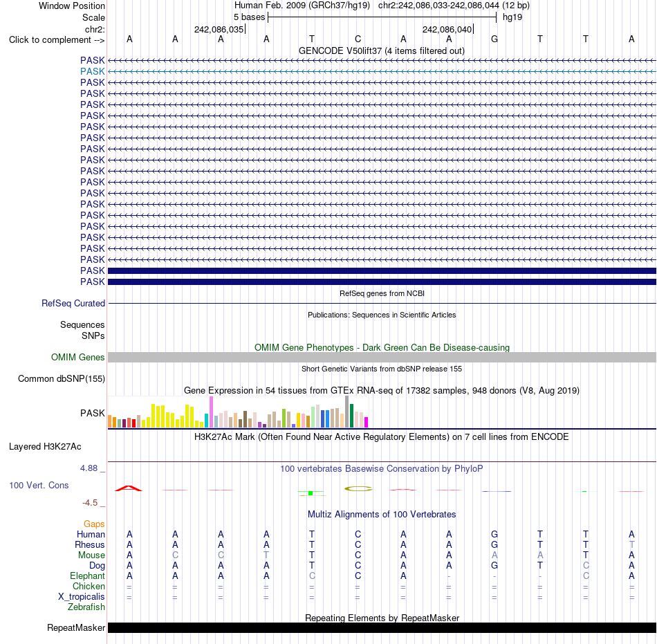Click the orange Gaps row label
657x644 pixels.
click(x=94, y=524)
